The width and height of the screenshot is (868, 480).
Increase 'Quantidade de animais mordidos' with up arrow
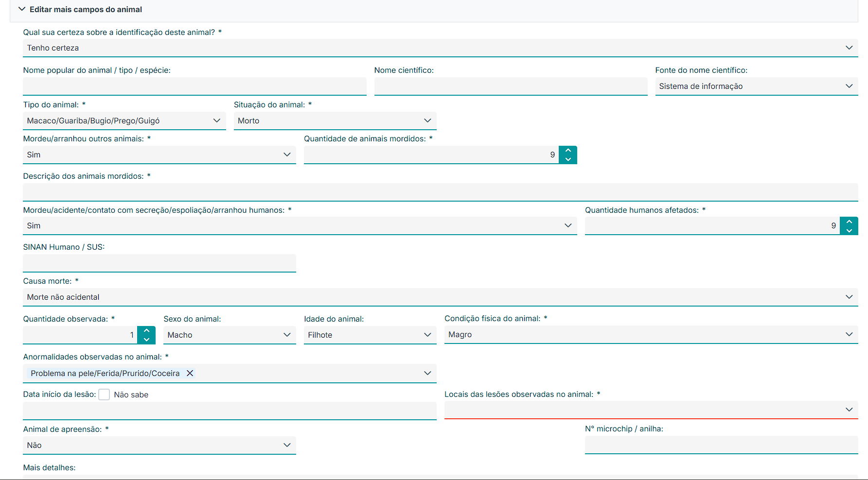pyautogui.click(x=568, y=151)
